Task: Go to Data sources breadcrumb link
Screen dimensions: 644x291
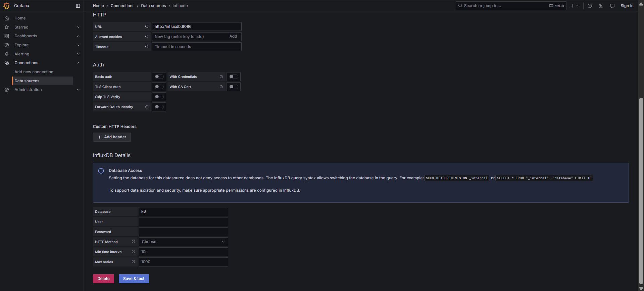Action: tap(153, 6)
